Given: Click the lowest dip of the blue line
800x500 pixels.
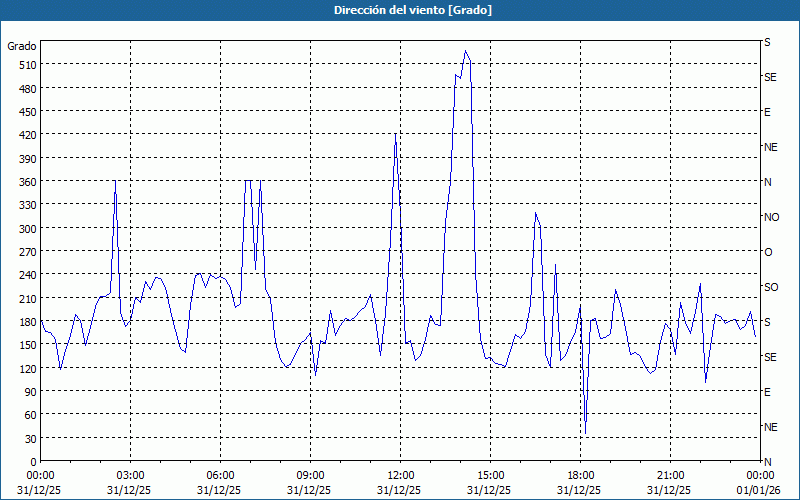Looking at the screenshot, I should 585,432.
